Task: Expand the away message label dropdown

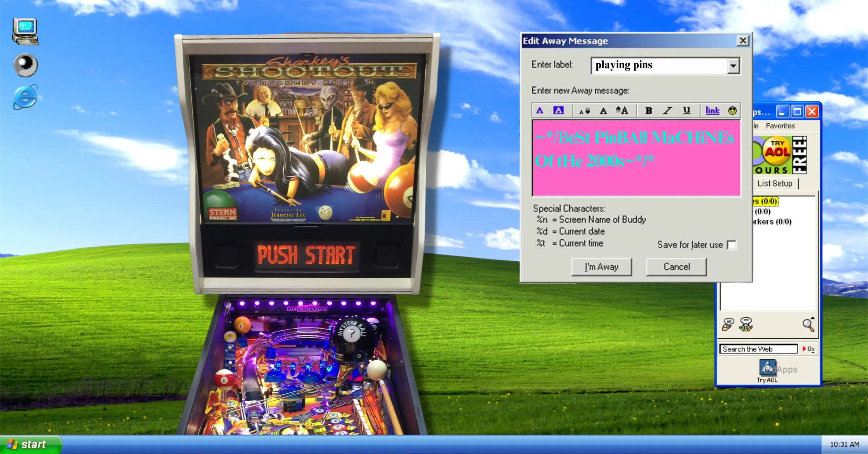Action: pyautogui.click(x=733, y=65)
